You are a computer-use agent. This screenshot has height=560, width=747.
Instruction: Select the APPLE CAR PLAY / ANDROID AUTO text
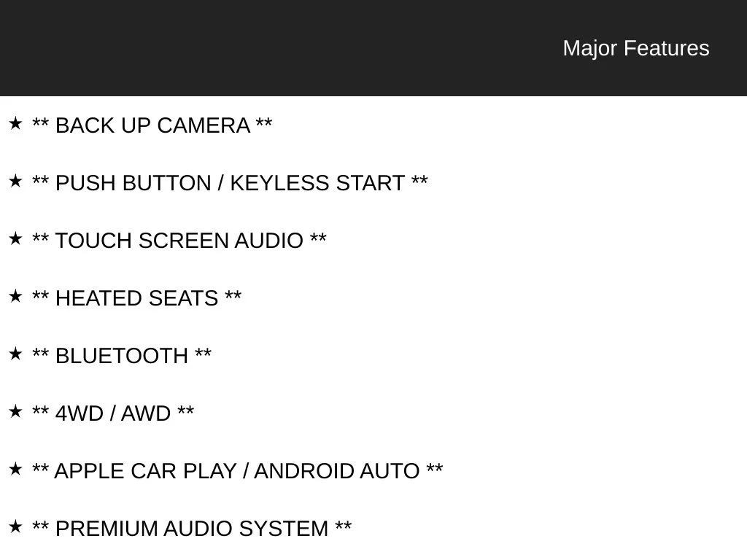click(237, 472)
